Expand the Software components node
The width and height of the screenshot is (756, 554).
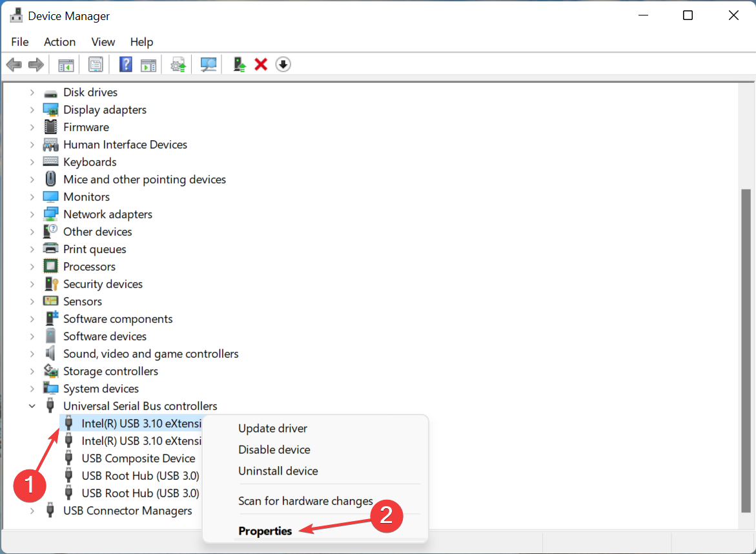(32, 319)
